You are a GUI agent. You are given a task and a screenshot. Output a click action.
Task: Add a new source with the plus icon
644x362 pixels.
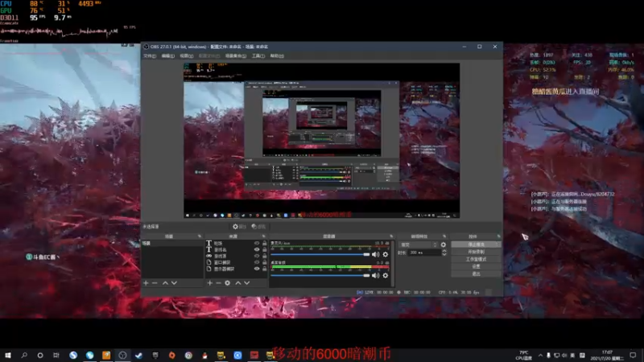(x=210, y=283)
